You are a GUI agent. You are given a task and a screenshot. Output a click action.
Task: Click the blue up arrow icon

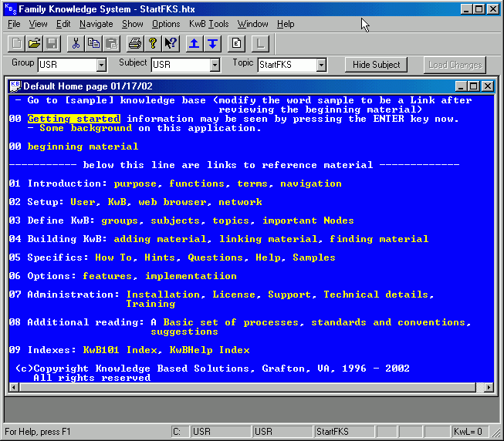(194, 43)
